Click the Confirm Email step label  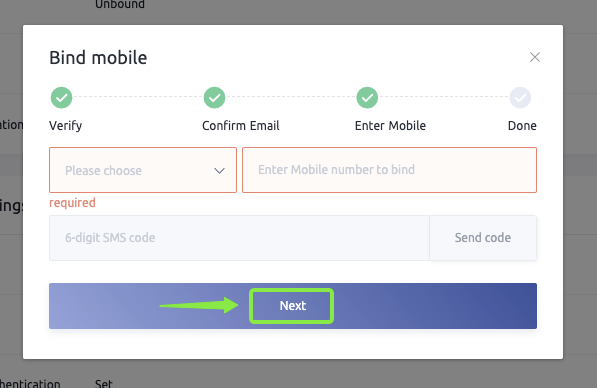pyautogui.click(x=241, y=126)
